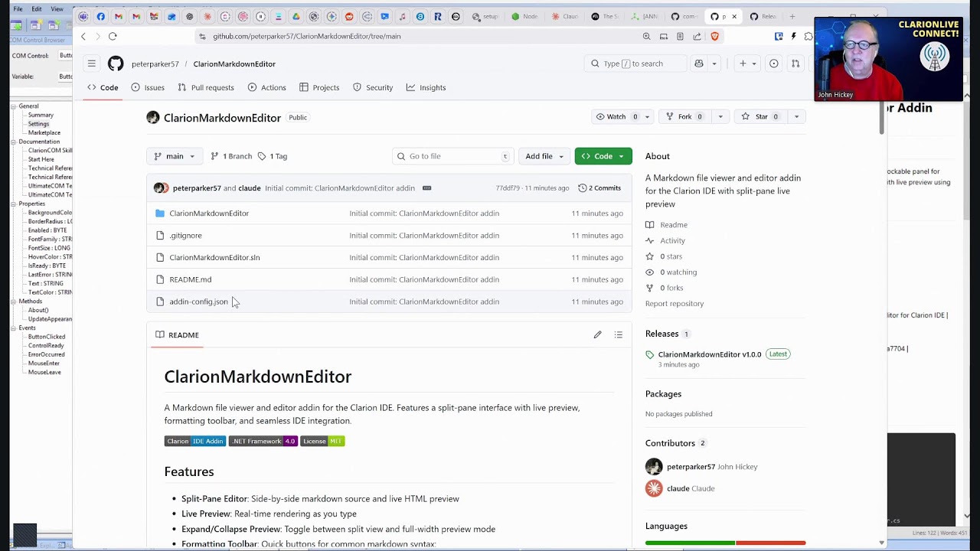Open the Copilot icon in GitHub header

point(698,64)
